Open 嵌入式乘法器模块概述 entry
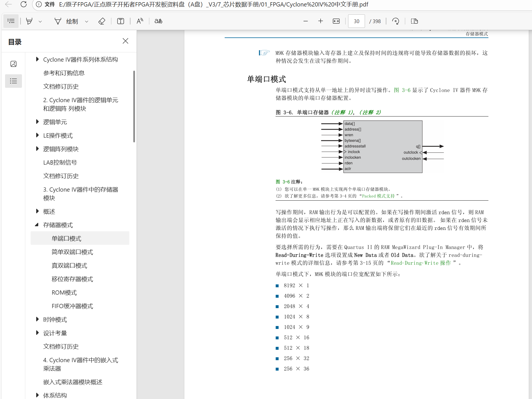 [x=73, y=382]
